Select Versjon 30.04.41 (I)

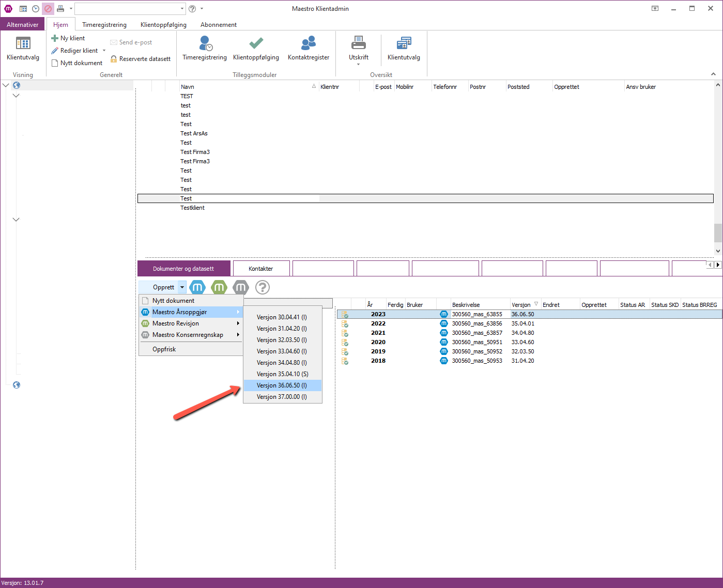283,317
